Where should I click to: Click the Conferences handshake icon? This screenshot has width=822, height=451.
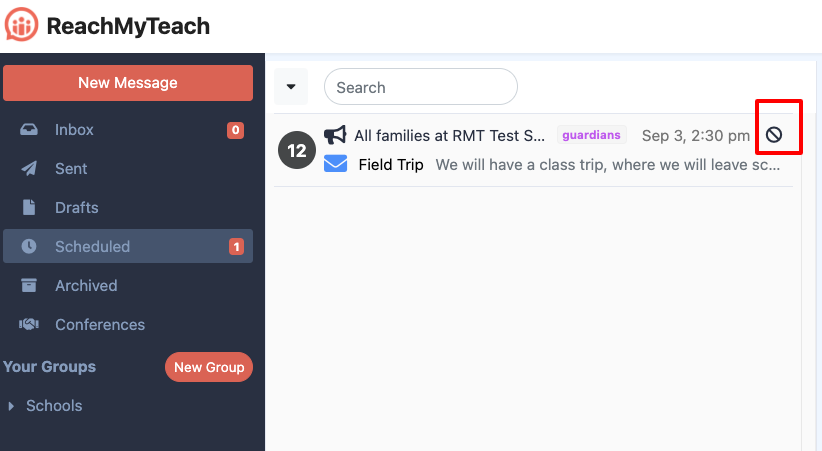coord(29,325)
